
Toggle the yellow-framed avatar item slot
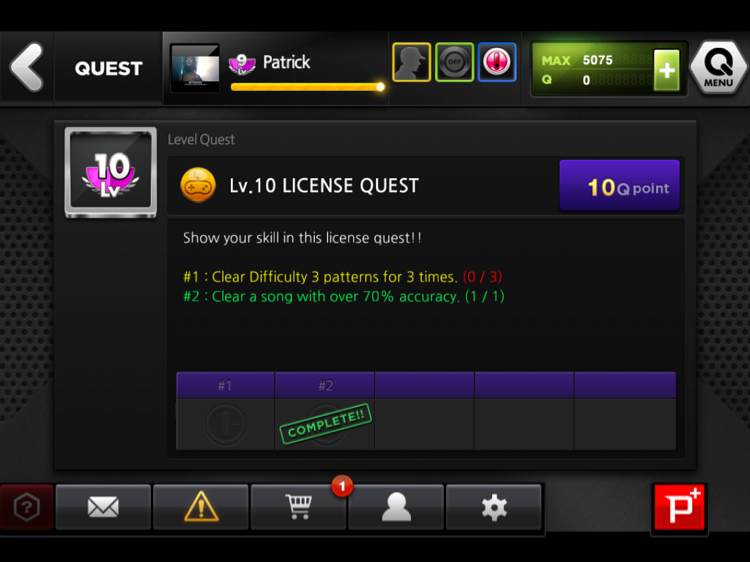pyautogui.click(x=411, y=62)
